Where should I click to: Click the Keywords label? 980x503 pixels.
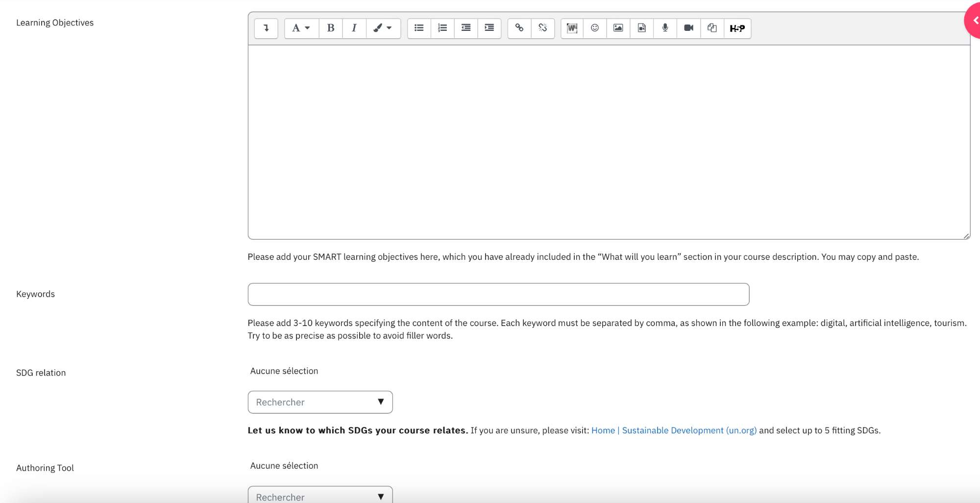pyautogui.click(x=35, y=294)
